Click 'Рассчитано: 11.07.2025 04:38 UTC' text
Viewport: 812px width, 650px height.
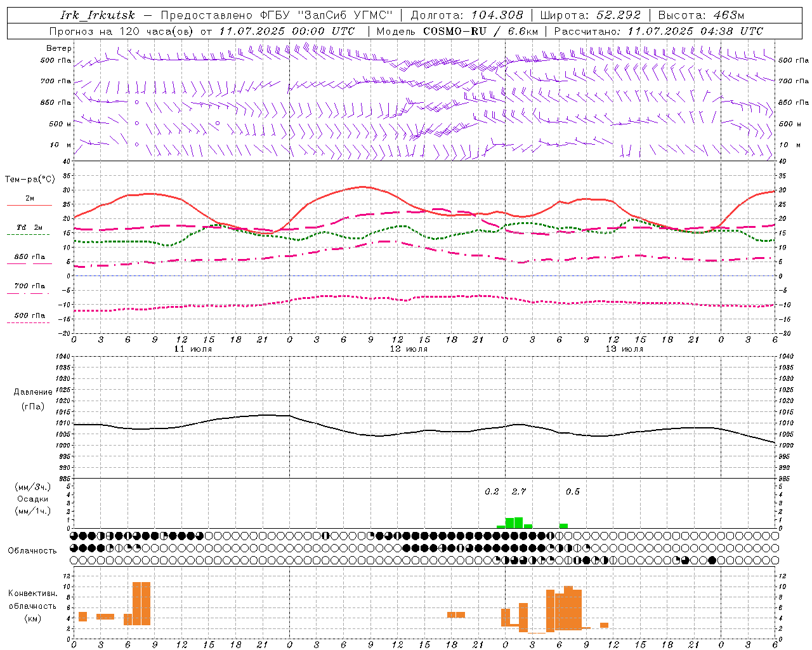(x=658, y=31)
